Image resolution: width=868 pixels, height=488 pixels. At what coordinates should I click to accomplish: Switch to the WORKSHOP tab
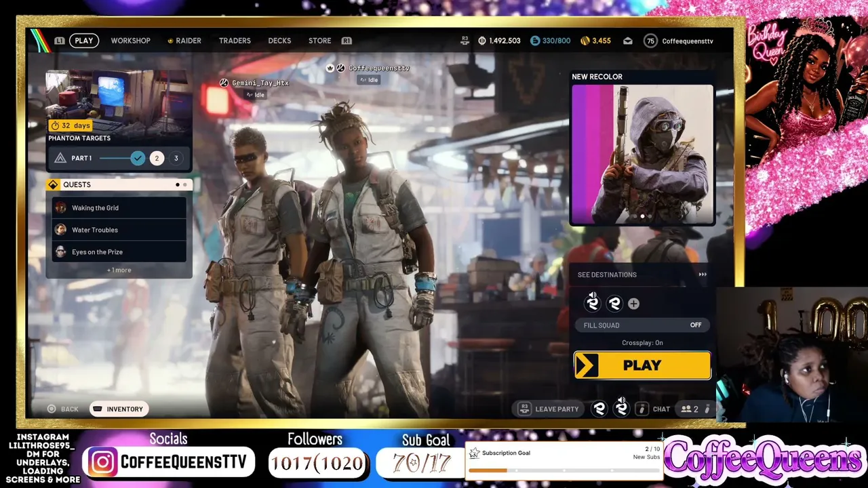click(131, 41)
